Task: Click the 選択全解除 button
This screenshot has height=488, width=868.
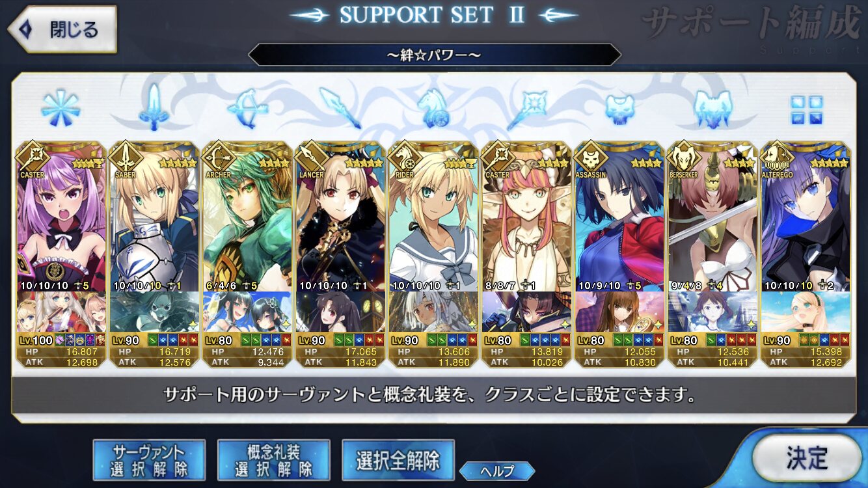Action: click(398, 459)
